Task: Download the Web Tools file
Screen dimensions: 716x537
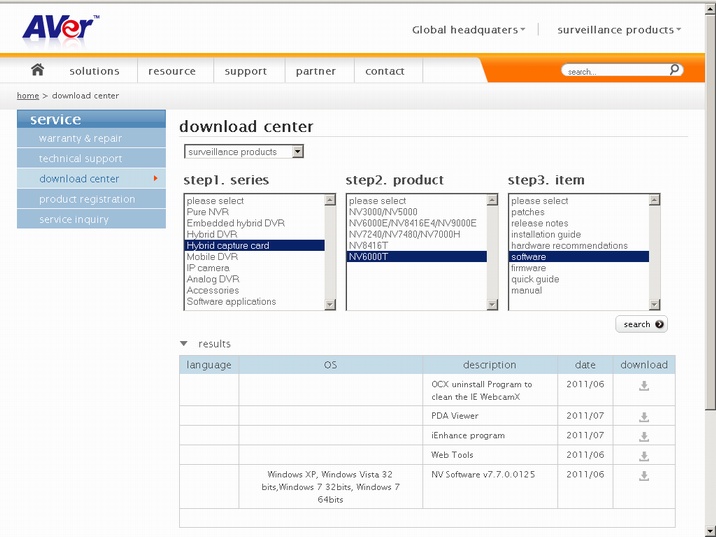Action: (x=644, y=456)
